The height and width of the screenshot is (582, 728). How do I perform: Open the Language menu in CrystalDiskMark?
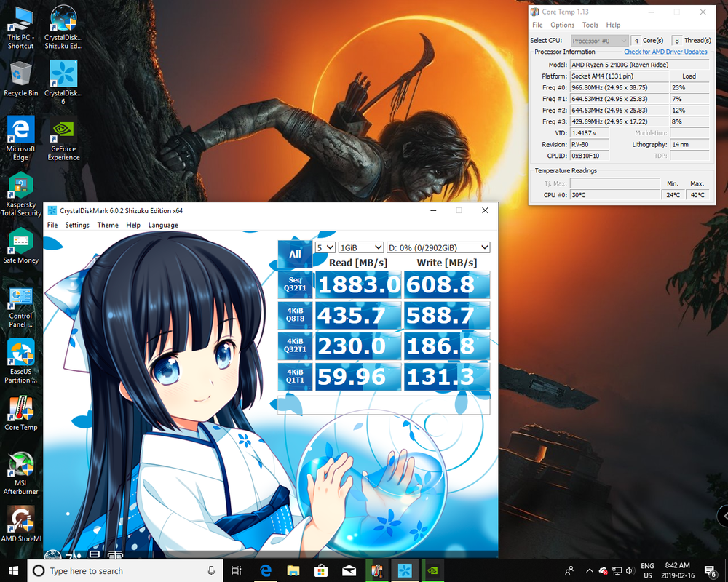click(162, 225)
